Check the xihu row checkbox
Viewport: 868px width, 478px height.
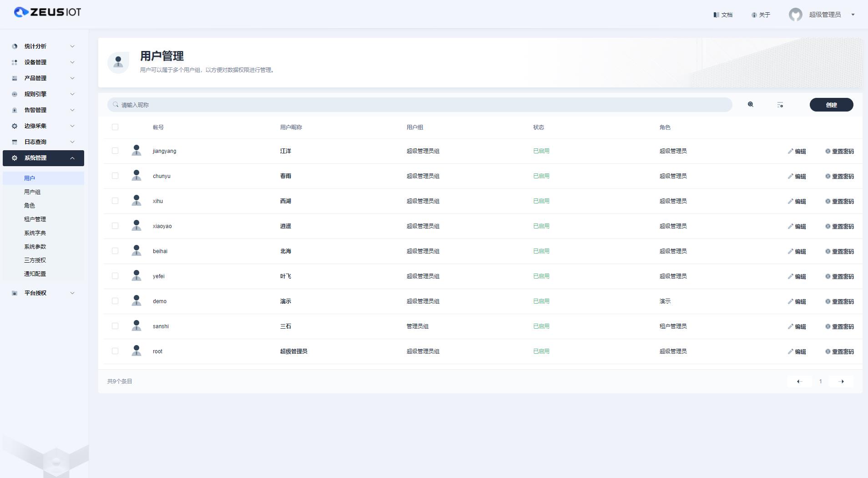pos(115,201)
